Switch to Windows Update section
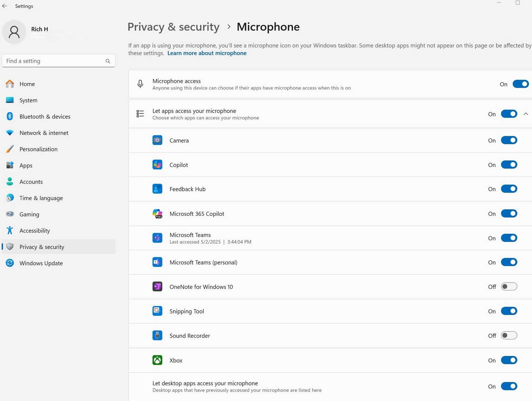This screenshot has height=401, width=532. (41, 263)
